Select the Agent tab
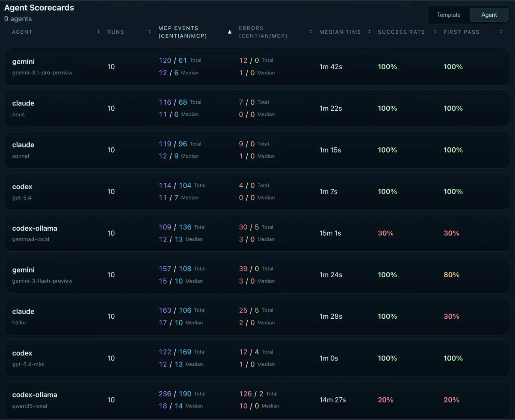 489,15
